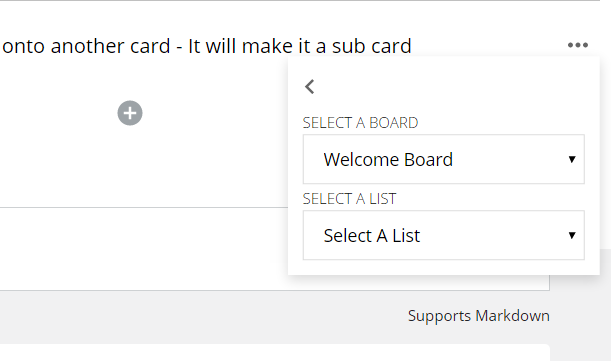Click the 'SELECT A LIST' label
Screen dimensions: 611x361
(x=350, y=199)
